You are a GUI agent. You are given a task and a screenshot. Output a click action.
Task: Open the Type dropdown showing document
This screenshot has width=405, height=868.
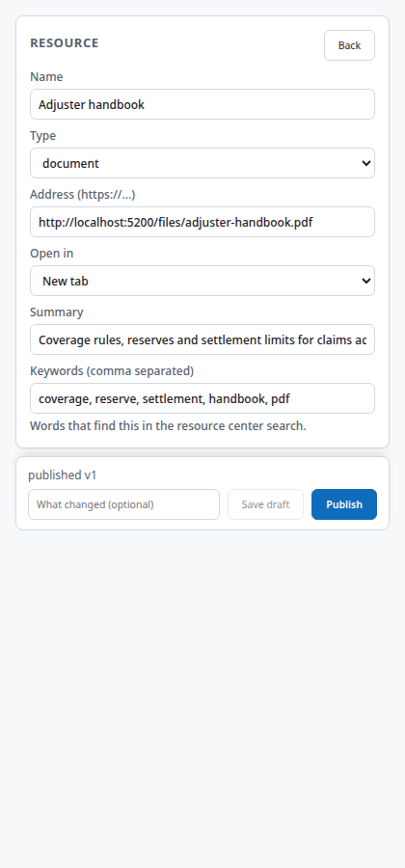202,163
